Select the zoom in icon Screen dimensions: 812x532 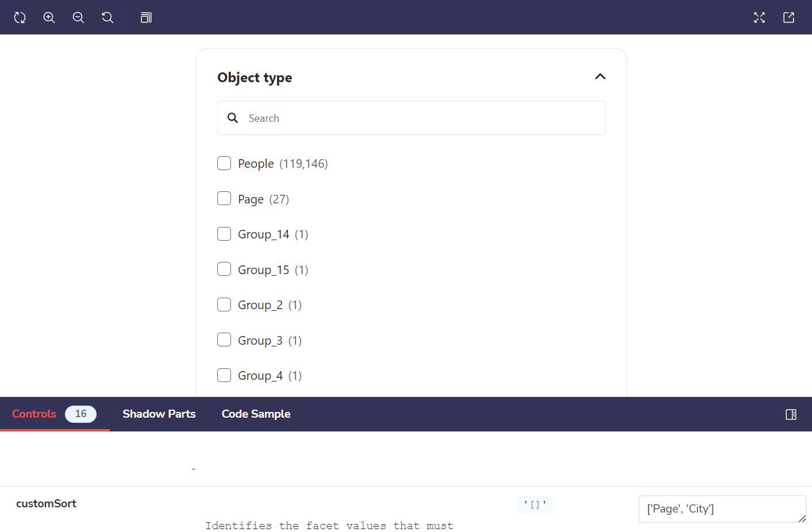(49, 17)
